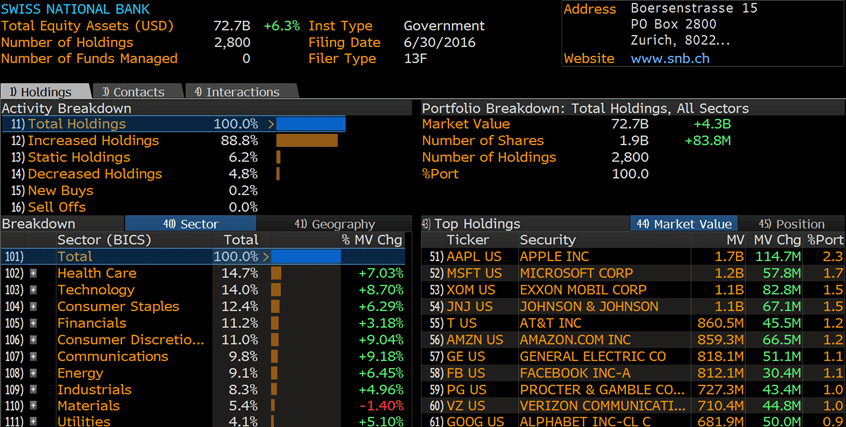The height and width of the screenshot is (427, 846).
Task: Click the arrow icon on Total Holdings row
Action: pos(267,124)
